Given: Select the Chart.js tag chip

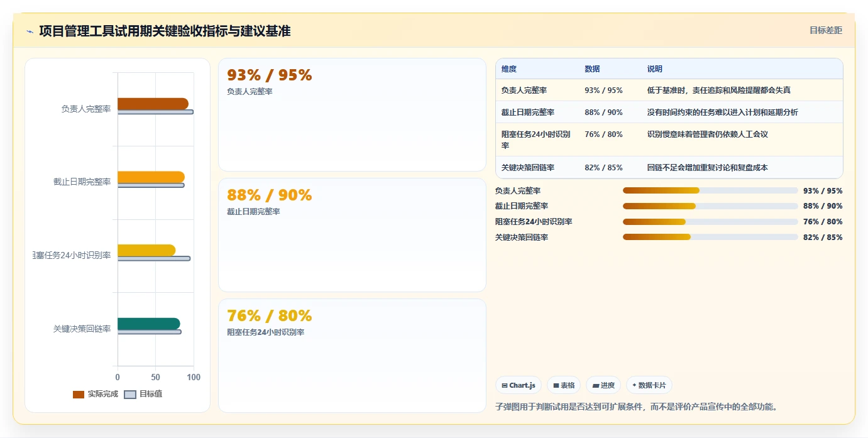Looking at the screenshot, I should click(519, 385).
